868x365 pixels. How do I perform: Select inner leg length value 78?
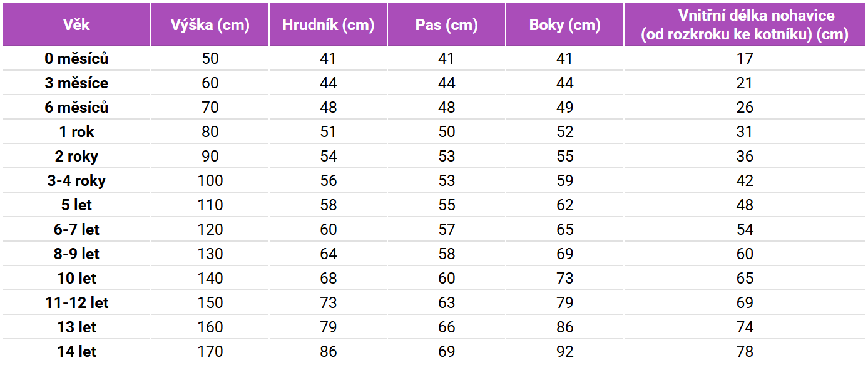coord(745,352)
